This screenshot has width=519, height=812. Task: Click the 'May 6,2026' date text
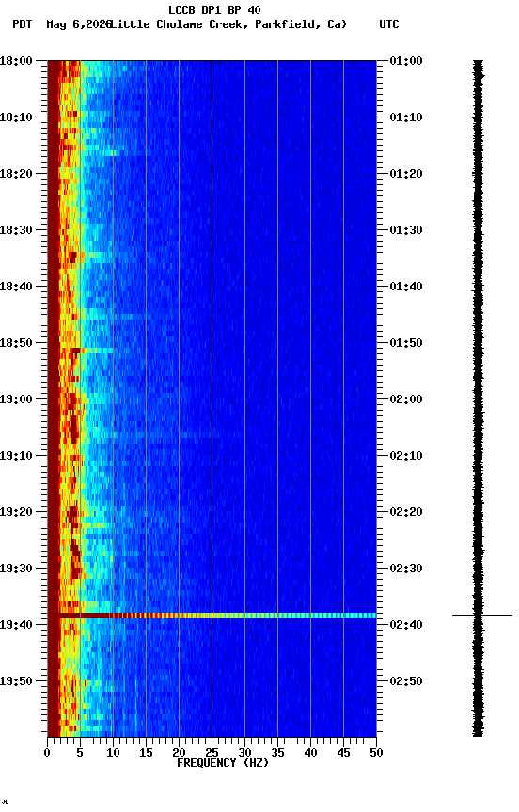coord(78,24)
